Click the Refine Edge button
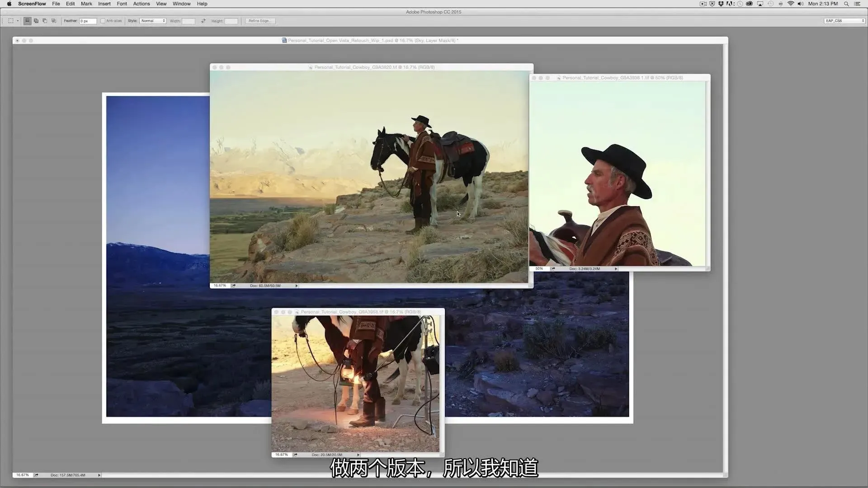Screen dimensions: 868x488 click(x=259, y=21)
